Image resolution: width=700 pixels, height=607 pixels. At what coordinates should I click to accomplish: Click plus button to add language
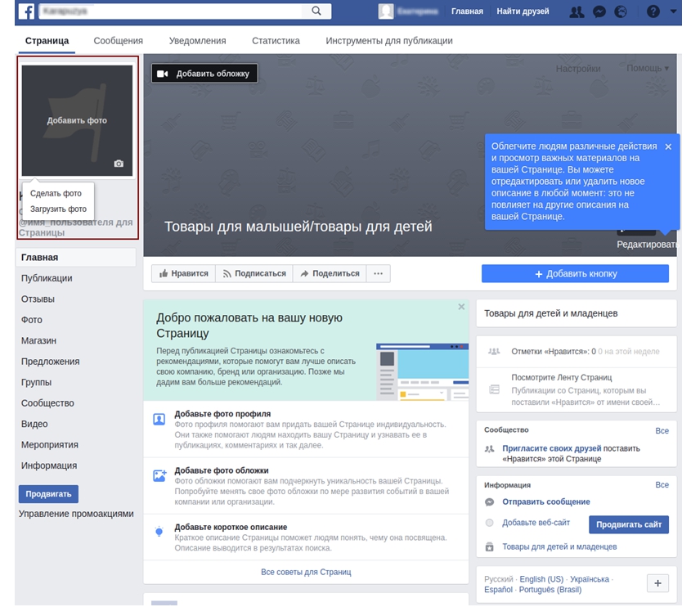(x=658, y=583)
